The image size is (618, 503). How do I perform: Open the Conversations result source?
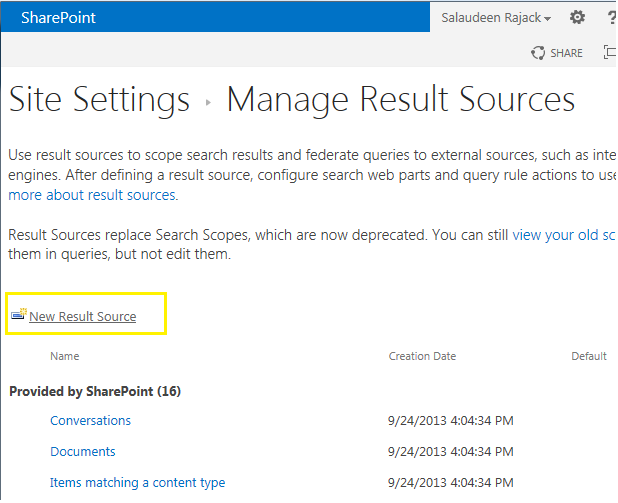[90, 421]
